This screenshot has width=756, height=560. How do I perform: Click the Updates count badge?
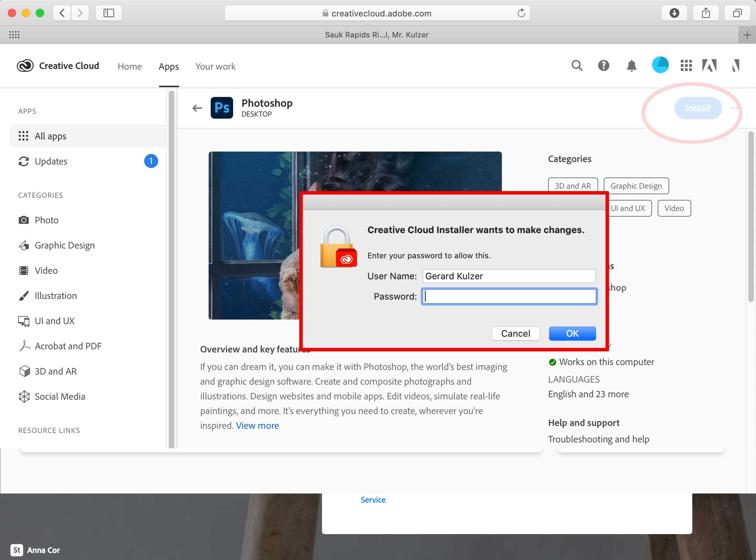coord(151,161)
